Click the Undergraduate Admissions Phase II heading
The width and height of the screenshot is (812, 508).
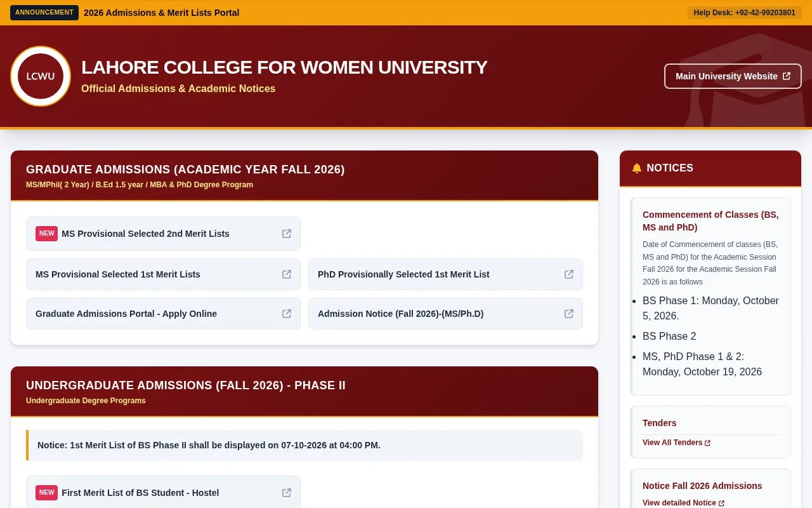(186, 385)
